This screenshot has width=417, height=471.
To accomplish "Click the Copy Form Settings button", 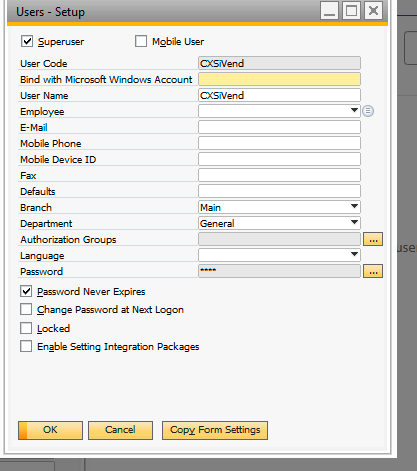I will [x=215, y=430].
